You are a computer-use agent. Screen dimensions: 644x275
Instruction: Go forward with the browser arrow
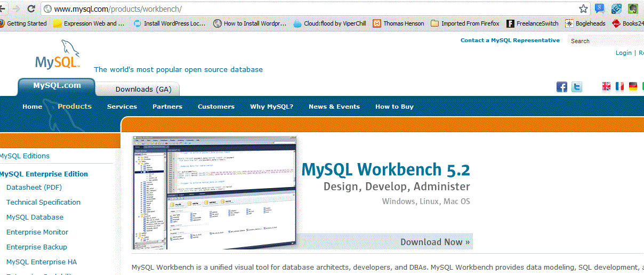coord(16,9)
